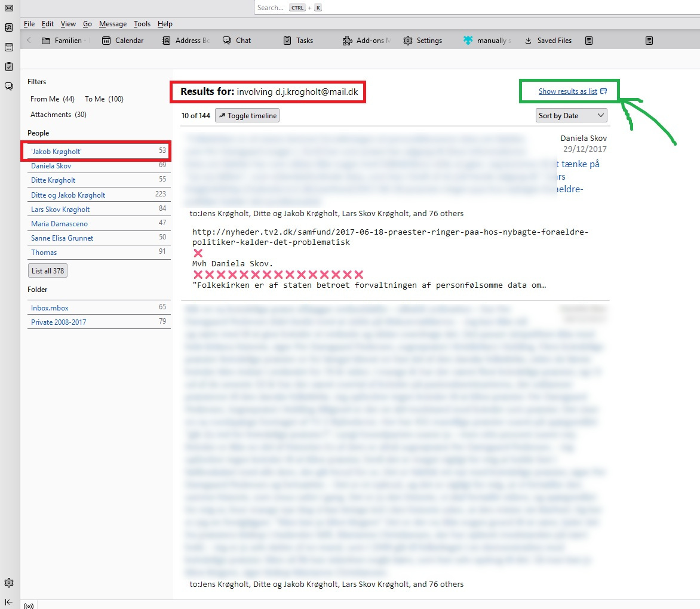
Task: Click sender name Daniela Skov in result
Action: pos(584,139)
